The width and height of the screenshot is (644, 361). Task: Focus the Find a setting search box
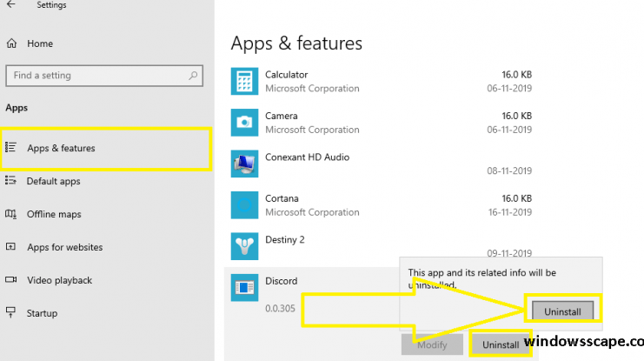[x=104, y=76]
